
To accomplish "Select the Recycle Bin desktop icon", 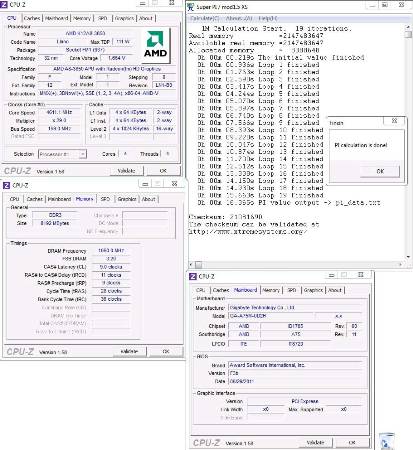I will tap(387, 441).
